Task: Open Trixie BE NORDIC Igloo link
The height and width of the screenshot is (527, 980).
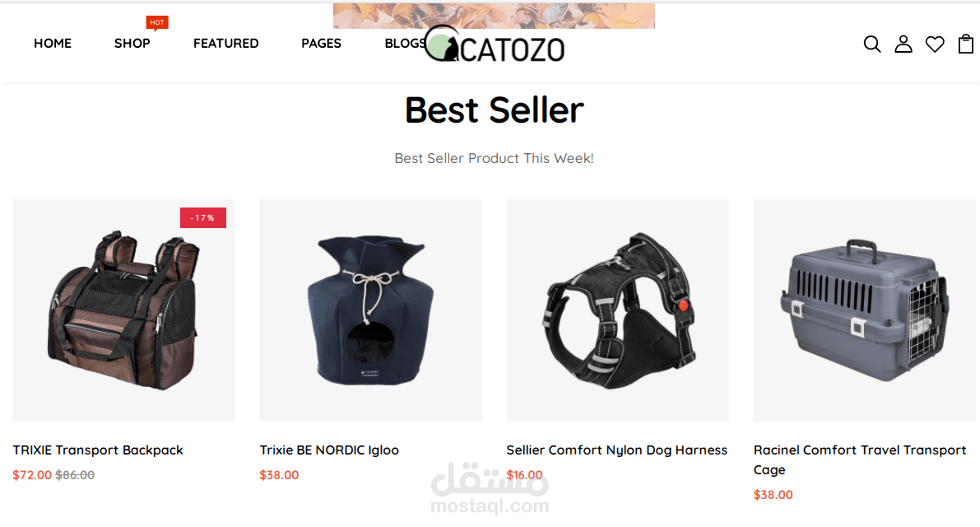Action: coord(329,450)
